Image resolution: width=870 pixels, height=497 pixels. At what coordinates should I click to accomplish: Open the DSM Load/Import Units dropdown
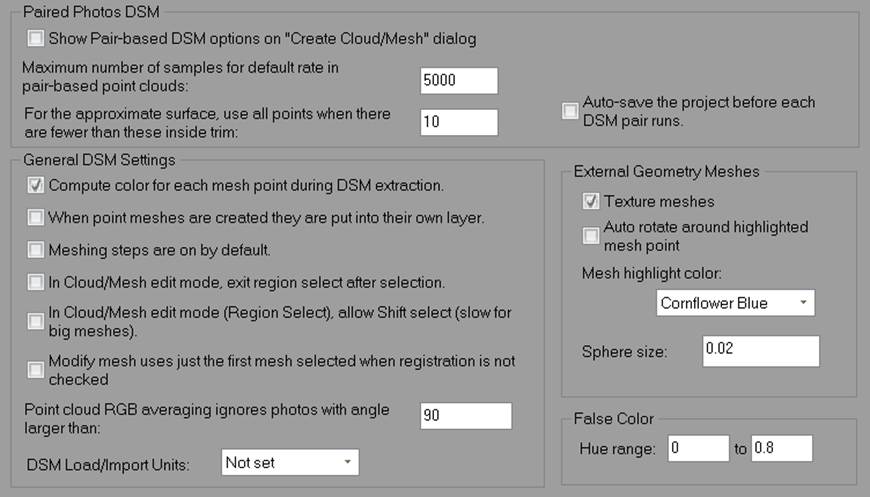[289, 462]
